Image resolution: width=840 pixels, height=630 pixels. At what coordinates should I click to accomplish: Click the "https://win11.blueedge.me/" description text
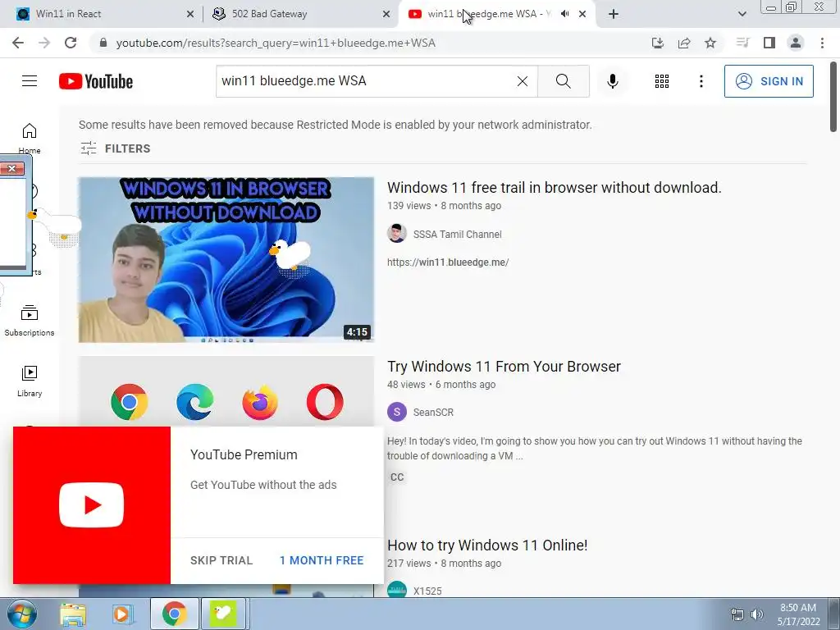point(448,262)
